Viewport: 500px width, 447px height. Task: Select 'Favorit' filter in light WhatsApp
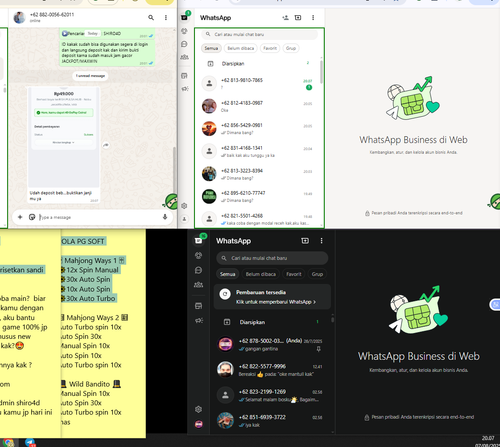(x=270, y=48)
